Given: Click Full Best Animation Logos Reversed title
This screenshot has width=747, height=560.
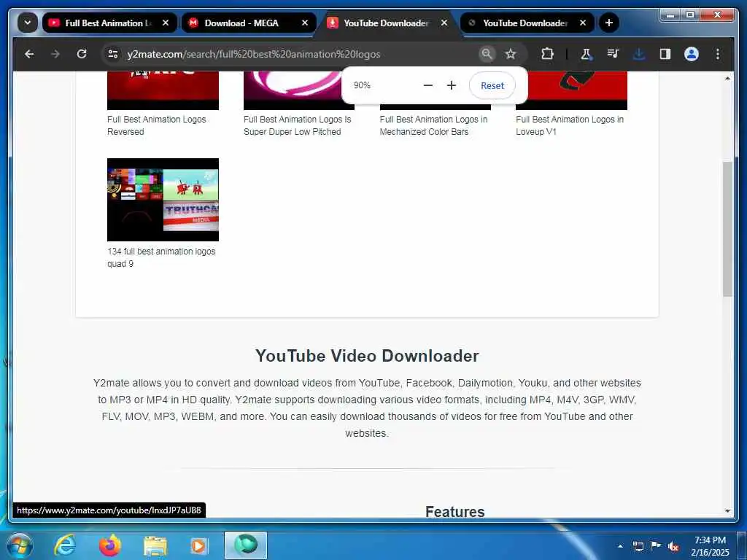Looking at the screenshot, I should pos(156,125).
